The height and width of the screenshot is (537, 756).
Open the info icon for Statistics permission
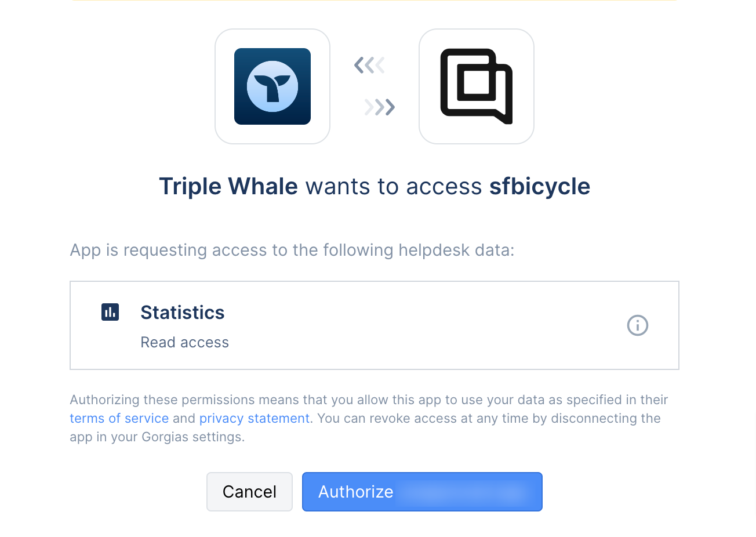pos(638,325)
